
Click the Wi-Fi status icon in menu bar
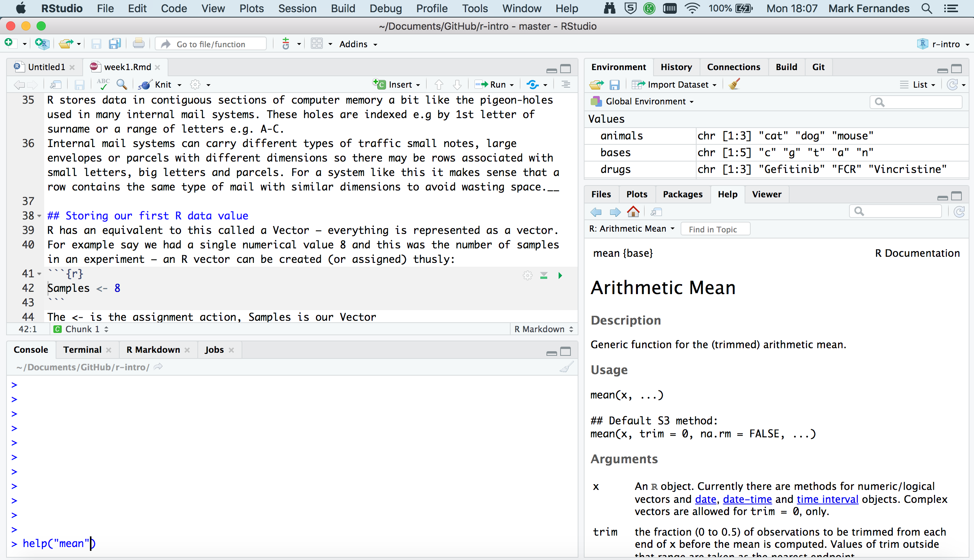point(692,8)
